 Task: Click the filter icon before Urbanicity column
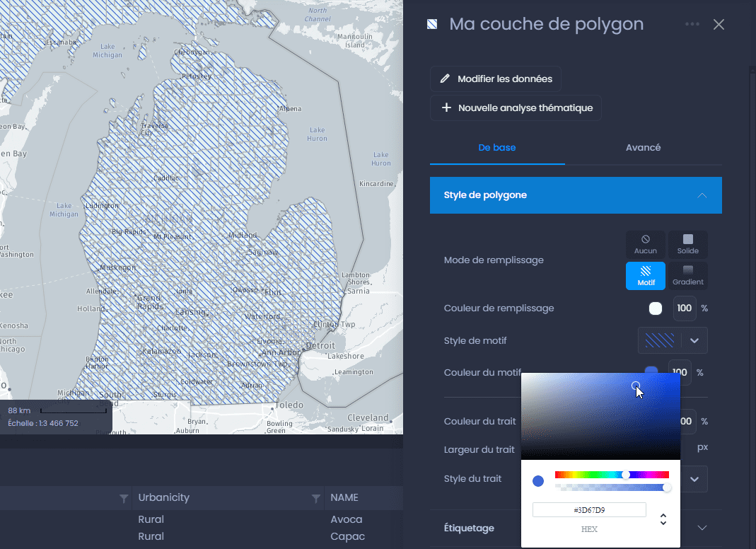pos(124,498)
